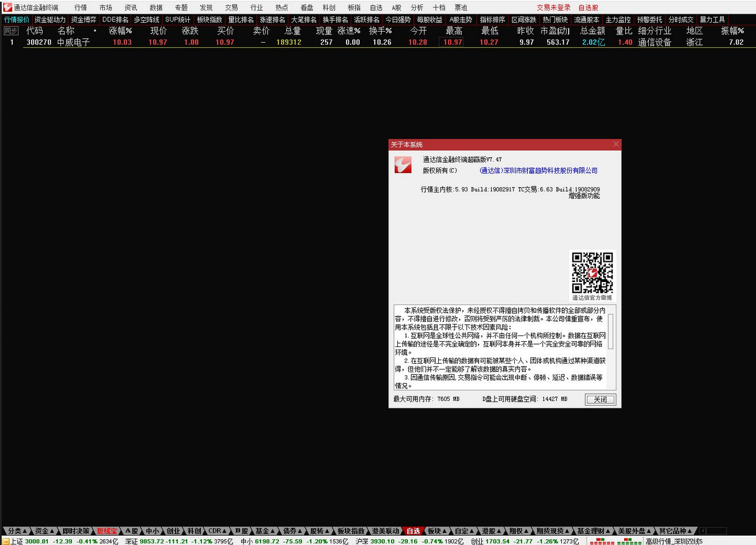Select the 资金驱动力 toolbar tab
756x545 pixels.
tap(50, 20)
